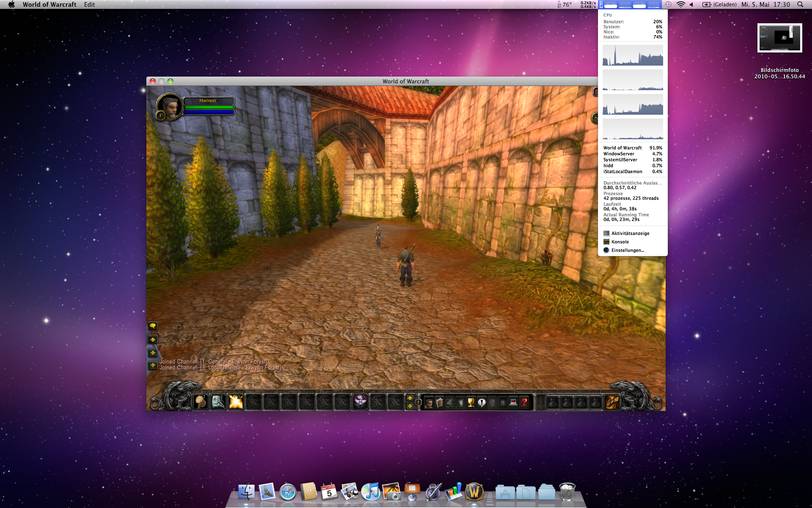Cast the glowing light spell in slot 3
812x508 pixels.
click(236, 401)
